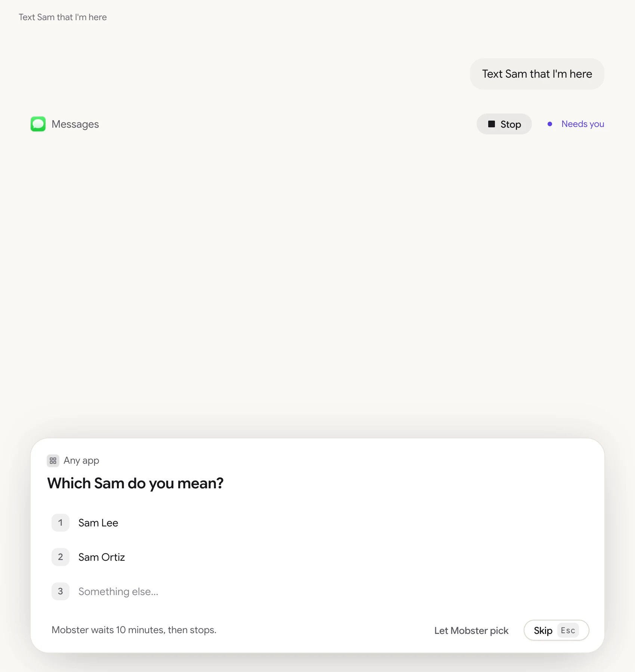Click the Messages app label
Viewport: 635px width, 672px height.
pyautogui.click(x=75, y=124)
